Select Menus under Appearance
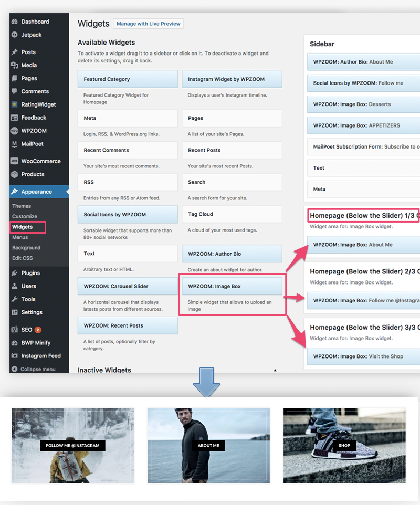The width and height of the screenshot is (420, 505). 20,237
